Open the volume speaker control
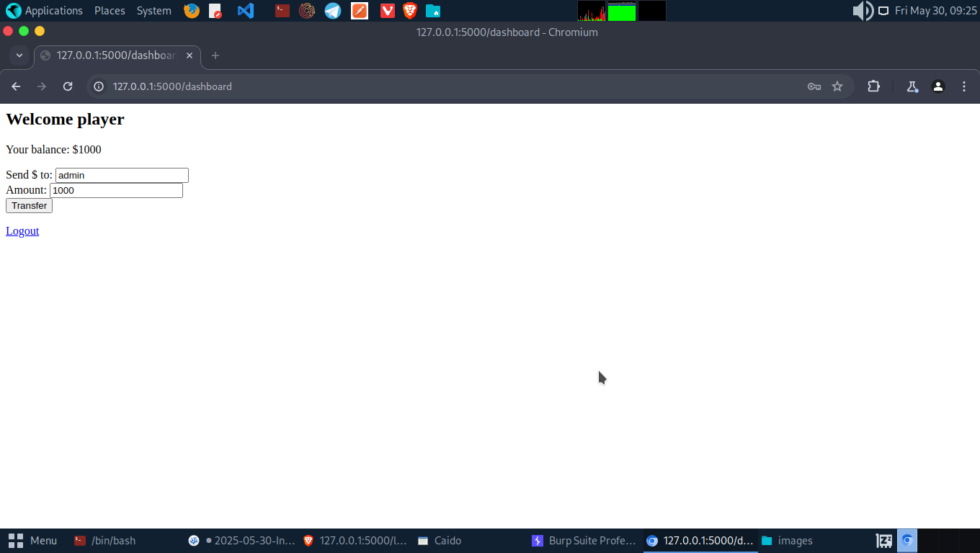This screenshot has height=553, width=980. [863, 11]
